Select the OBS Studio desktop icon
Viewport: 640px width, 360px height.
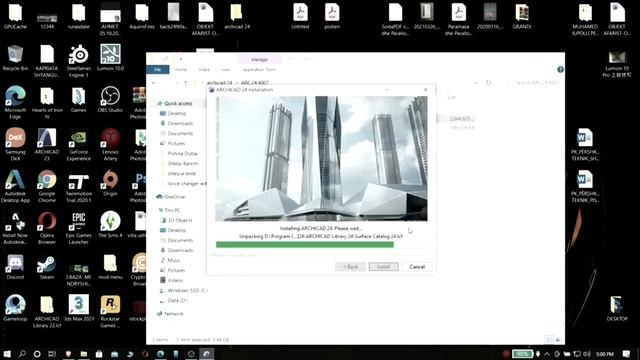(x=110, y=100)
